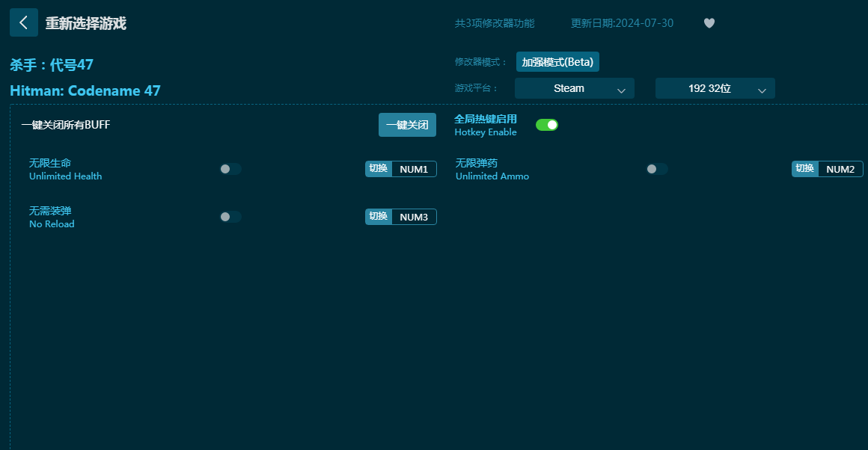Toggle the Unlimited Ammo switch
The image size is (868, 450).
point(657,169)
